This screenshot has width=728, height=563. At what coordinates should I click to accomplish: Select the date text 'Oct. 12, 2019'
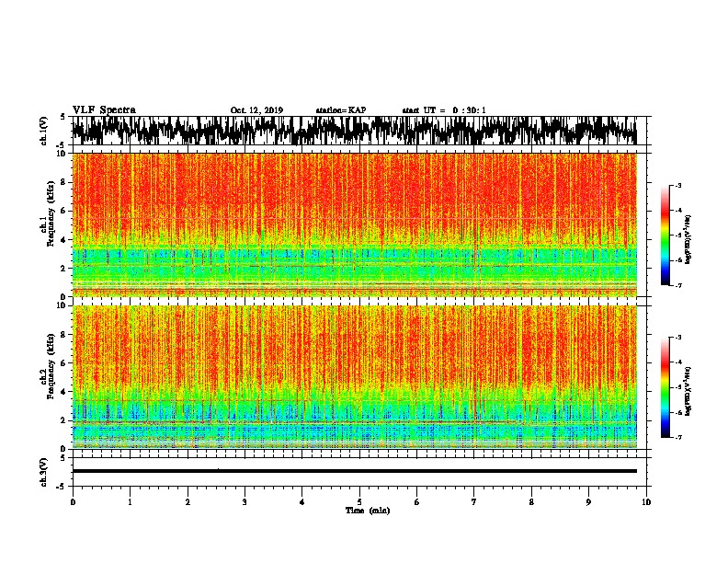click(256, 110)
